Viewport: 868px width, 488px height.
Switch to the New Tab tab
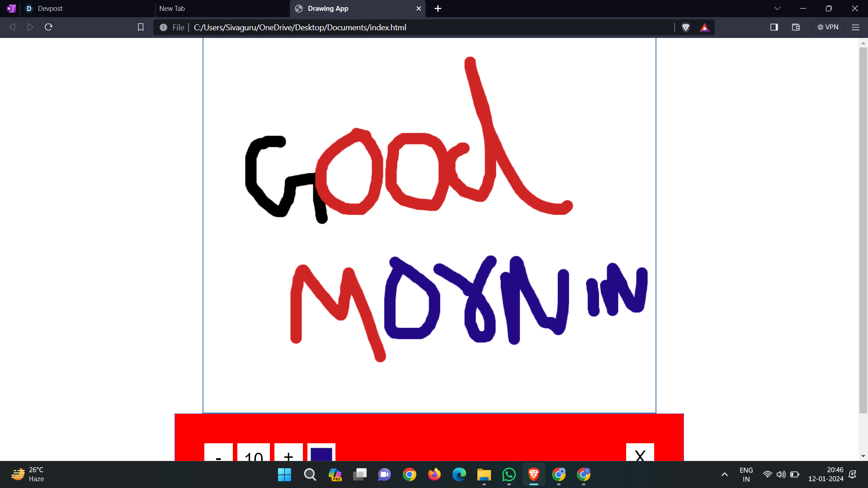(x=172, y=9)
